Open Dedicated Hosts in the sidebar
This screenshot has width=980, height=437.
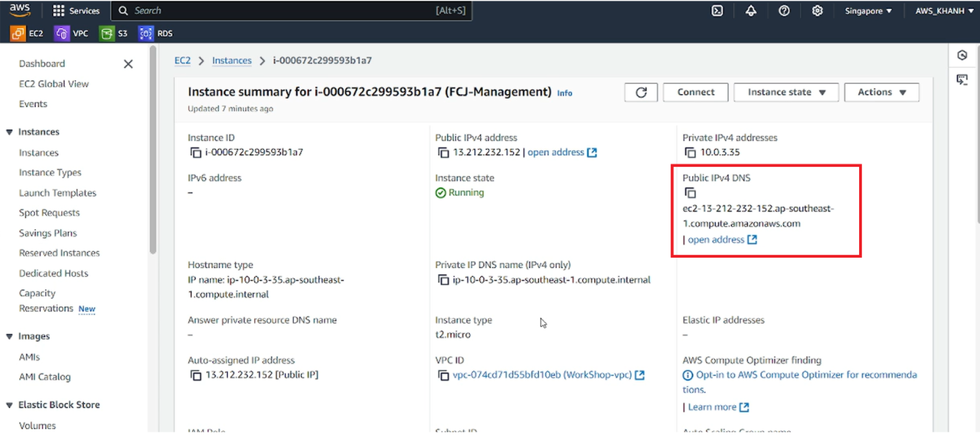point(54,273)
